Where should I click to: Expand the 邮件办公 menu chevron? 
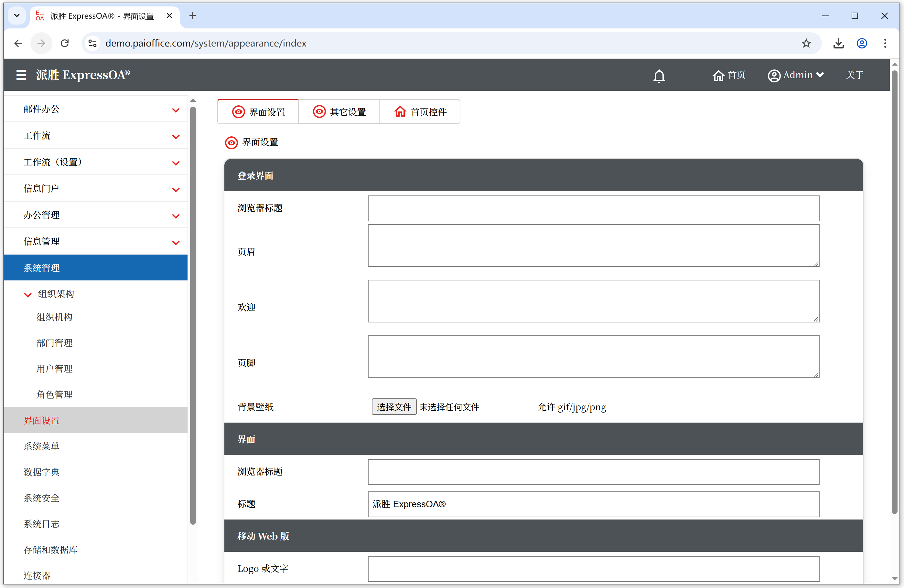[x=176, y=110]
